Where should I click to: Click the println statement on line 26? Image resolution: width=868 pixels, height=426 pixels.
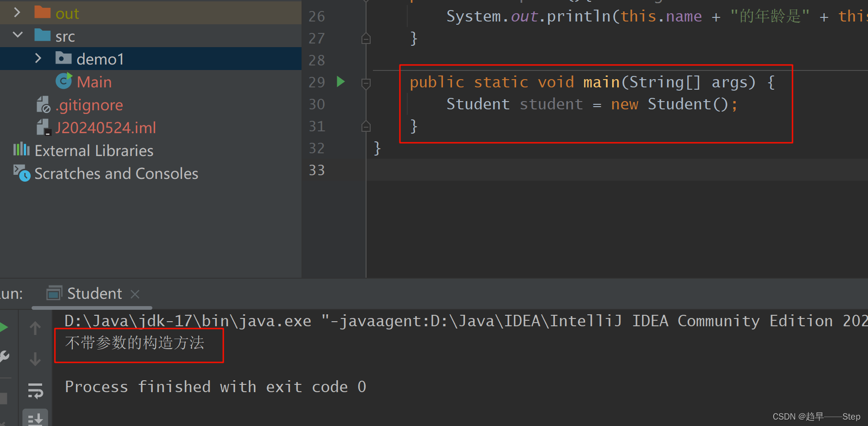pos(657,16)
